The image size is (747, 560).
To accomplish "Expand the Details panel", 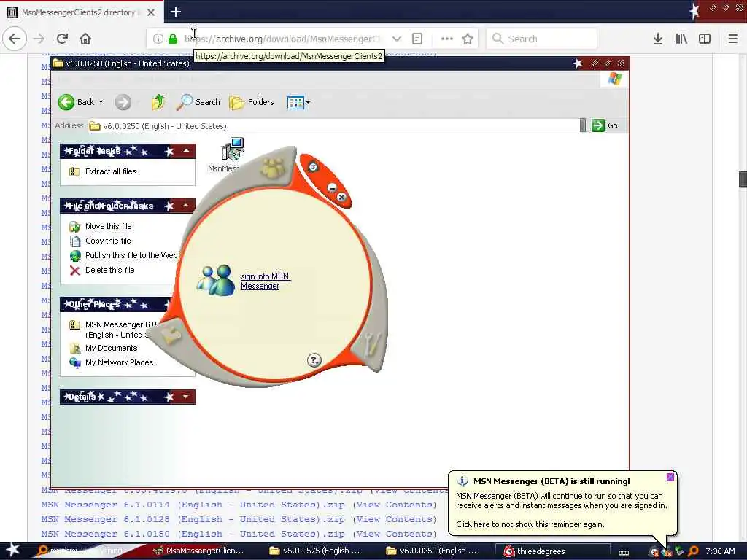I will point(186,397).
